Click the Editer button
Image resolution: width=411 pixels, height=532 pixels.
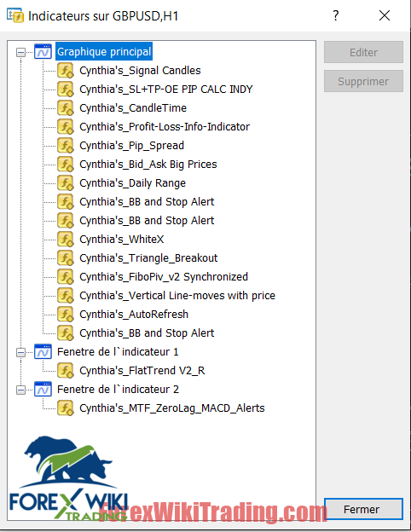[363, 52]
